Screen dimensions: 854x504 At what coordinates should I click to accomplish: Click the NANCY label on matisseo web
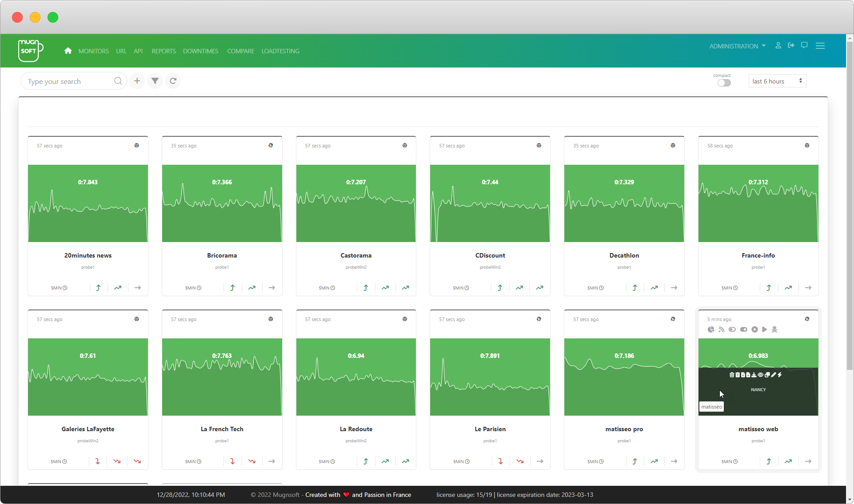[x=758, y=389]
